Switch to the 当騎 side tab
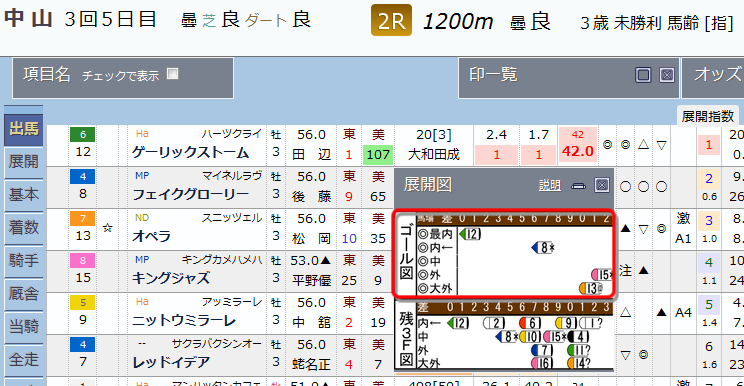 pyautogui.click(x=24, y=326)
